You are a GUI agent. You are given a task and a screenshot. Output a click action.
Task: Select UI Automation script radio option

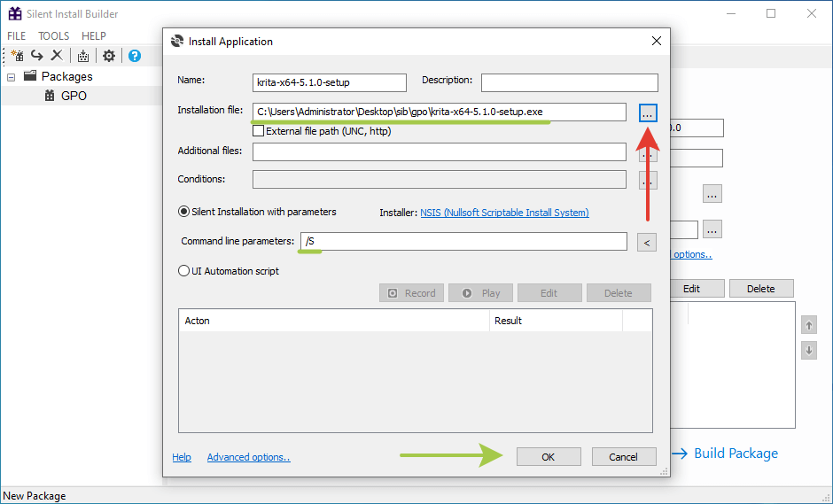coord(183,271)
